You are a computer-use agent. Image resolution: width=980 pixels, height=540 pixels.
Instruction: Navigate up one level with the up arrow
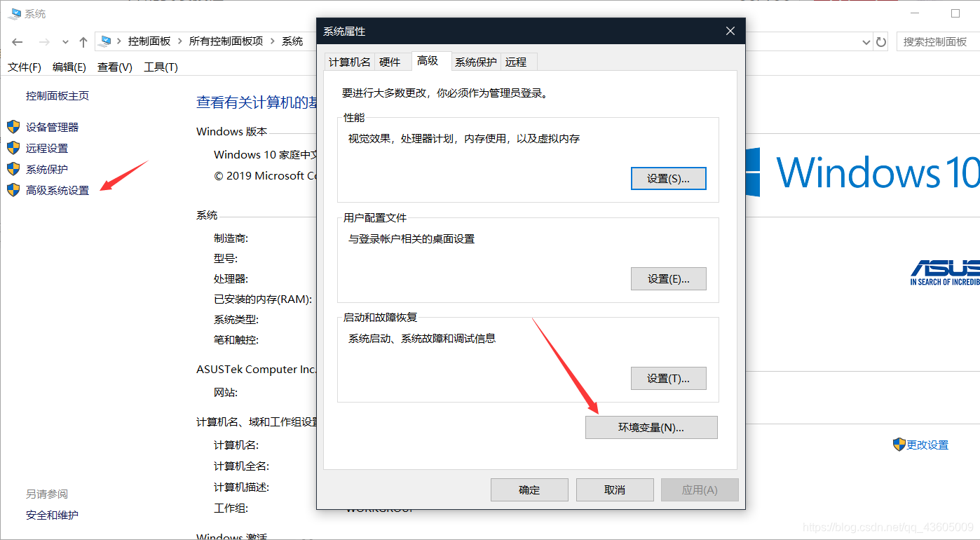[83, 41]
